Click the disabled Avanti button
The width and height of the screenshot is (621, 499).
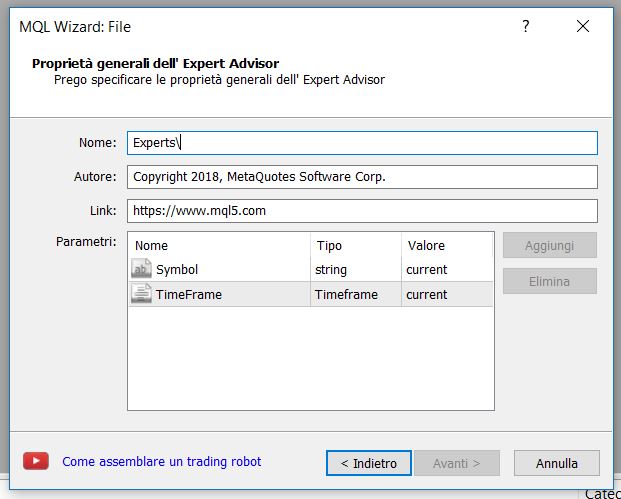pyautogui.click(x=457, y=463)
